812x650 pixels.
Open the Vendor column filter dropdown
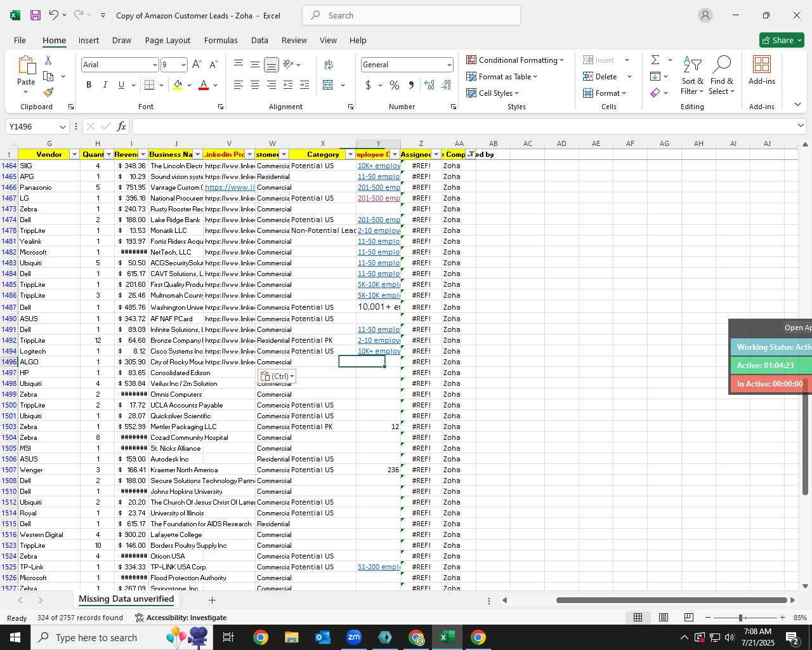74,154
